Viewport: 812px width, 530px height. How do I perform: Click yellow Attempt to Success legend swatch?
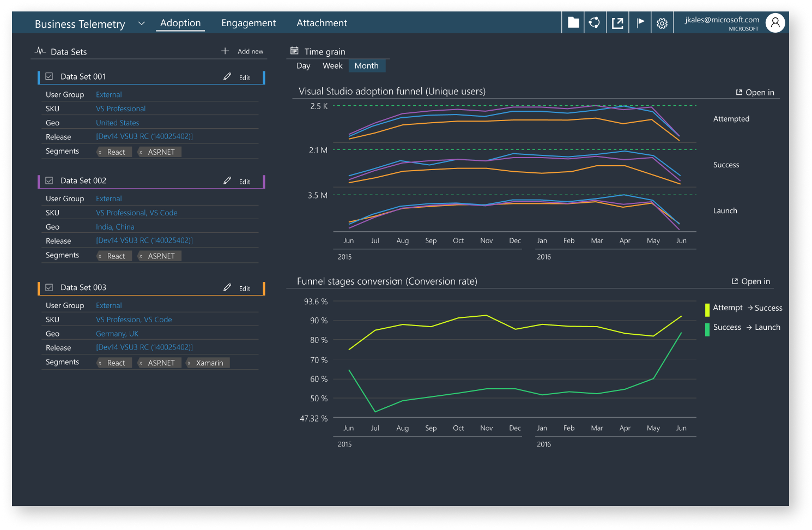pyautogui.click(x=707, y=310)
